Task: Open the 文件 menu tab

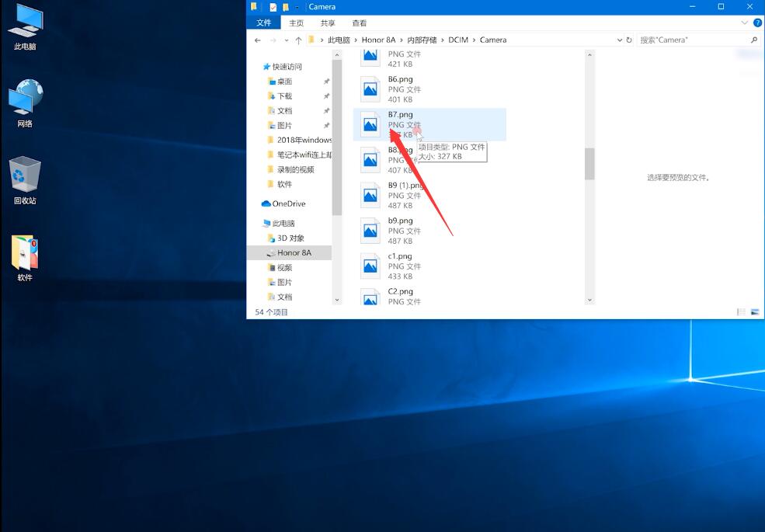Action: pyautogui.click(x=264, y=23)
